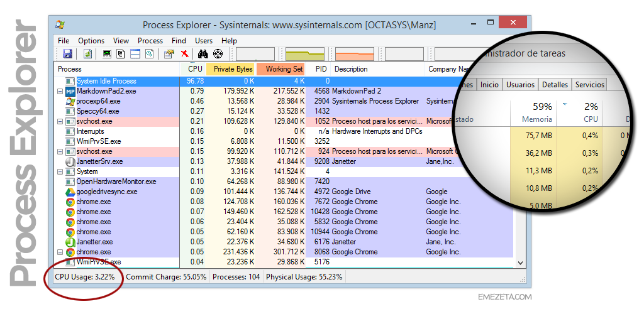The height and width of the screenshot is (314, 644).
Task: Click 'Physical Usage: 55.23%' status entry
Action: click(x=304, y=277)
